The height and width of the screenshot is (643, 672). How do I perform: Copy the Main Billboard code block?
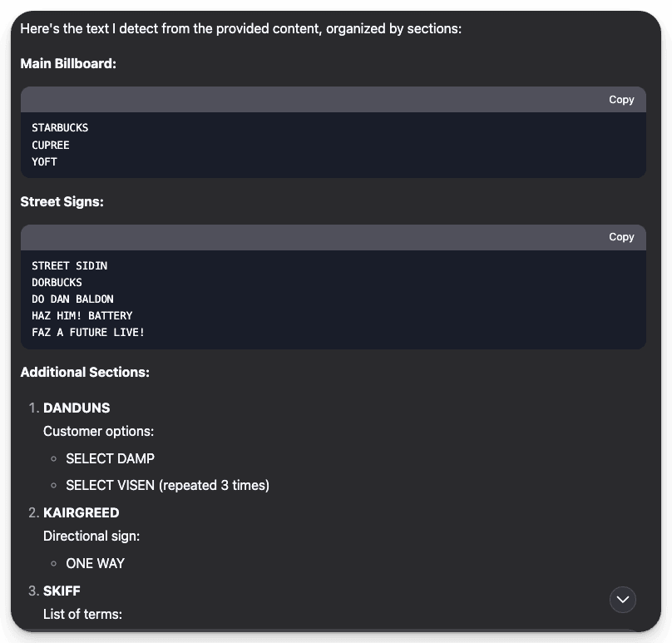(621, 99)
